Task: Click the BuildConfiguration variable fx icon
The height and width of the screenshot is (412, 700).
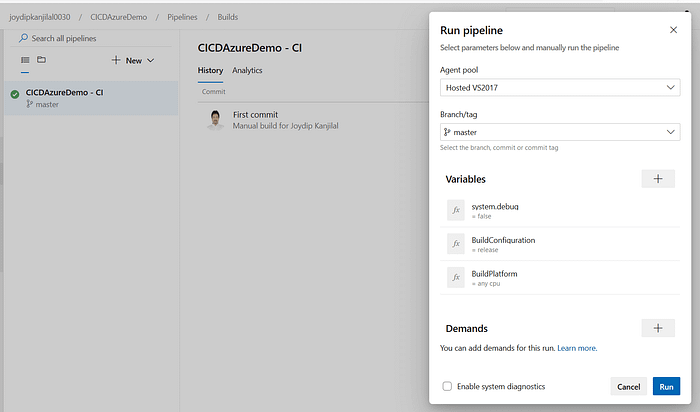Action: [x=456, y=244]
